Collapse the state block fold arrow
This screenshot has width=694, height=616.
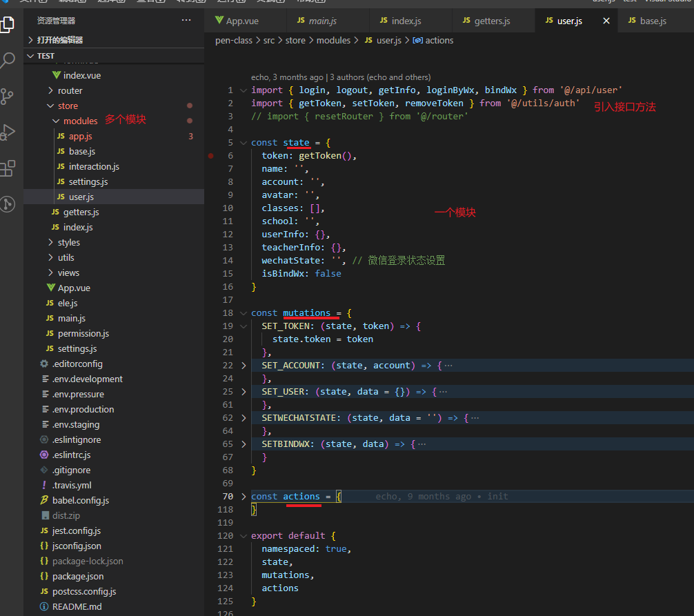click(243, 143)
